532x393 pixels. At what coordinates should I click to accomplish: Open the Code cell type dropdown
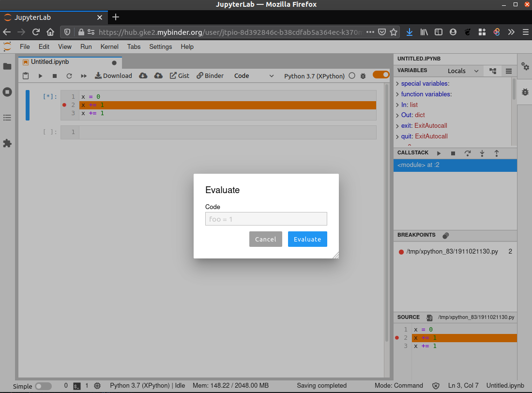click(254, 76)
